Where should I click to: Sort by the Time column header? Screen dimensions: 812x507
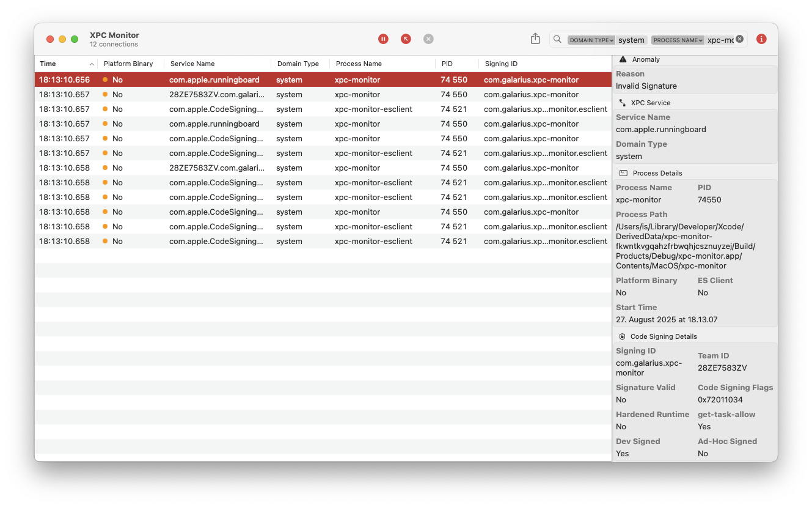[48, 64]
